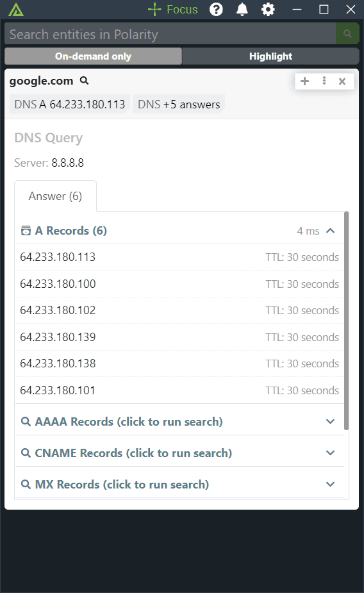The height and width of the screenshot is (593, 364).
Task: Select the Answer (6) tab
Action: pos(56,196)
